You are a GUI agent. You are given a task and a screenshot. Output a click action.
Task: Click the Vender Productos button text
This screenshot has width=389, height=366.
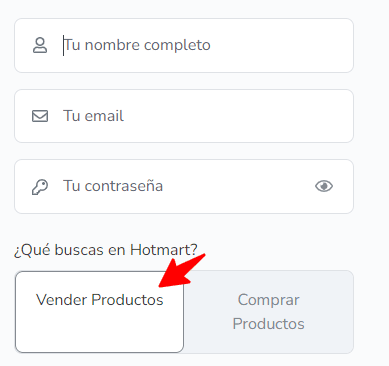[99, 300]
